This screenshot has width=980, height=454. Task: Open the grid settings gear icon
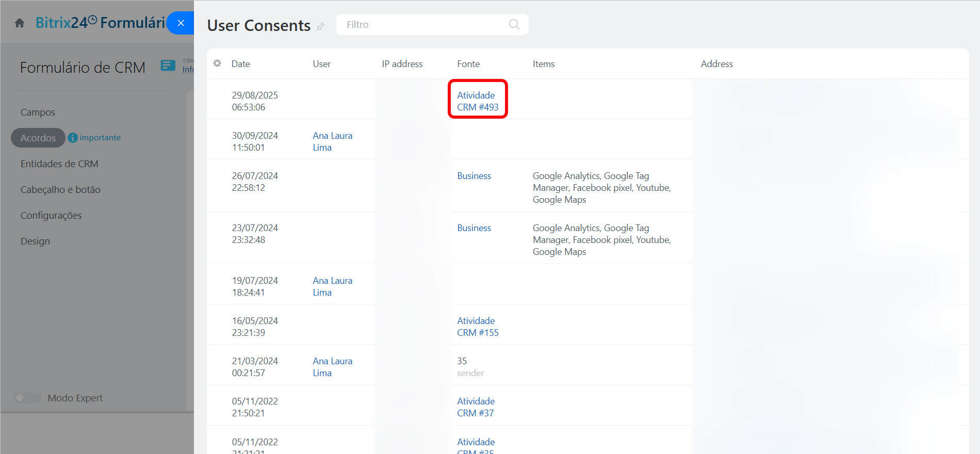point(217,63)
